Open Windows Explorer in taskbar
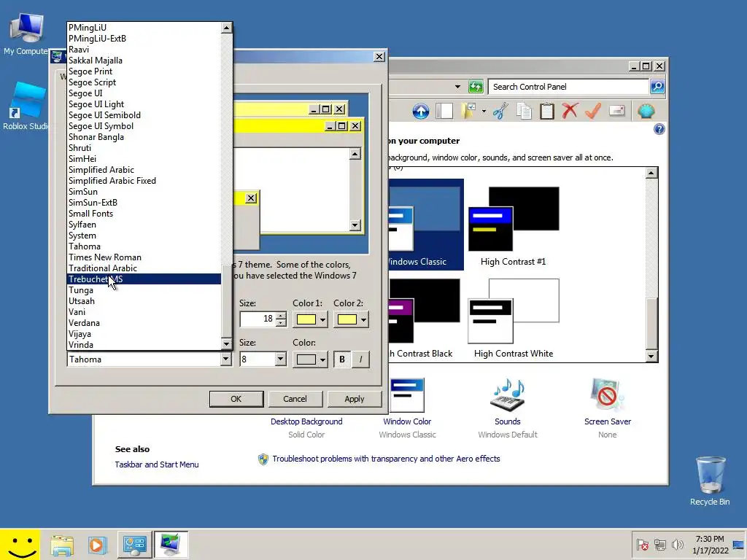747x560 pixels. click(x=62, y=545)
